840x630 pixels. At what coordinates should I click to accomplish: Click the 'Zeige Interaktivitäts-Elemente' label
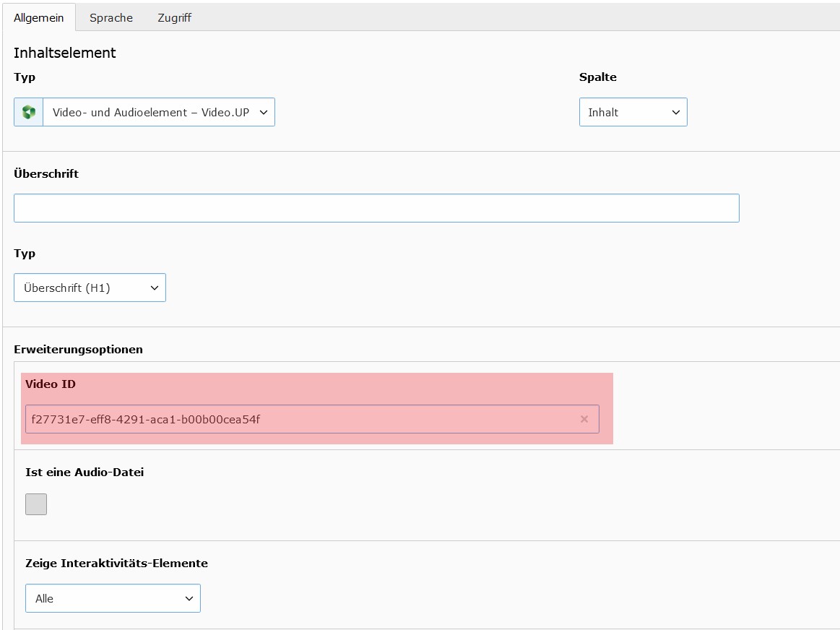coord(116,564)
